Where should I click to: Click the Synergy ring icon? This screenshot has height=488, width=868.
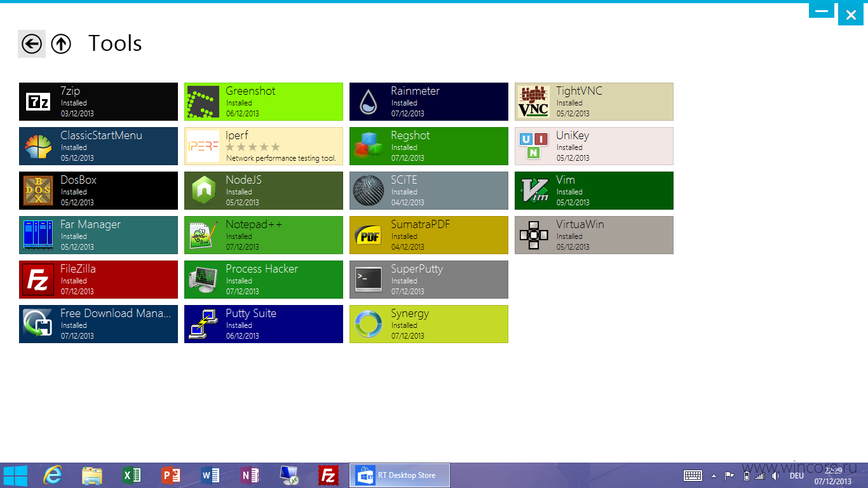click(x=369, y=324)
